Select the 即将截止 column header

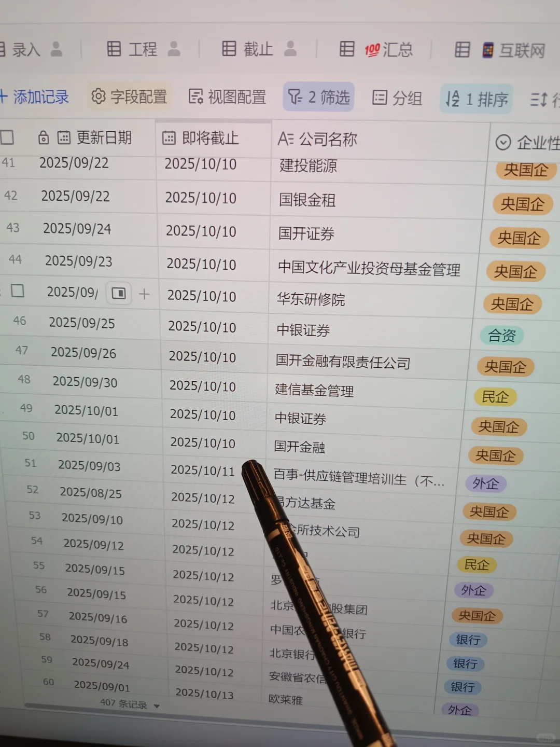(213, 138)
